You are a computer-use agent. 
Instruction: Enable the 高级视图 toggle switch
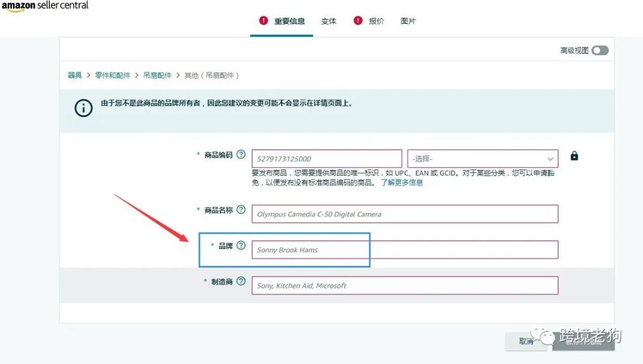[600, 50]
